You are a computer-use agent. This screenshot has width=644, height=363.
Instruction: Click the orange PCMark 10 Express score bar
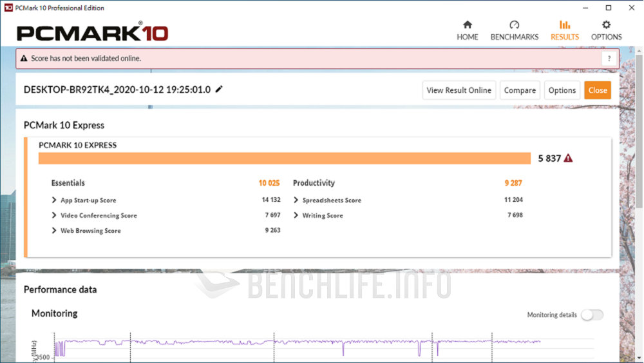coord(284,158)
